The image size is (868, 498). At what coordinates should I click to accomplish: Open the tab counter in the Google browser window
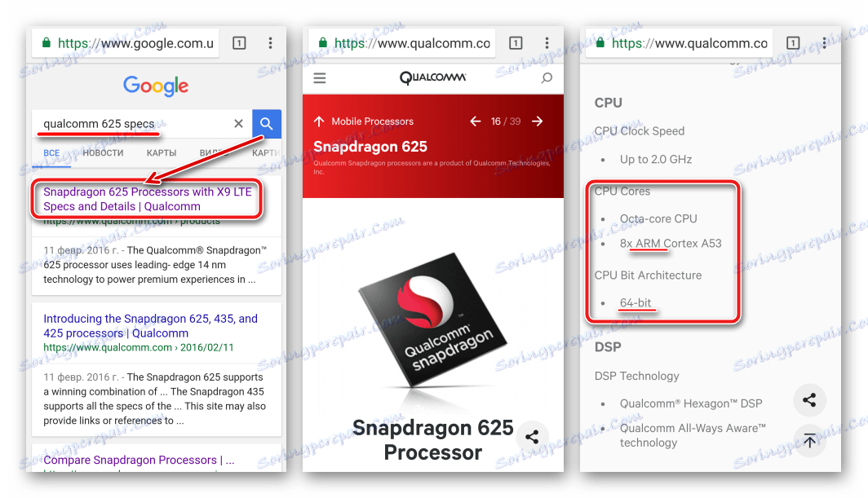(x=239, y=43)
